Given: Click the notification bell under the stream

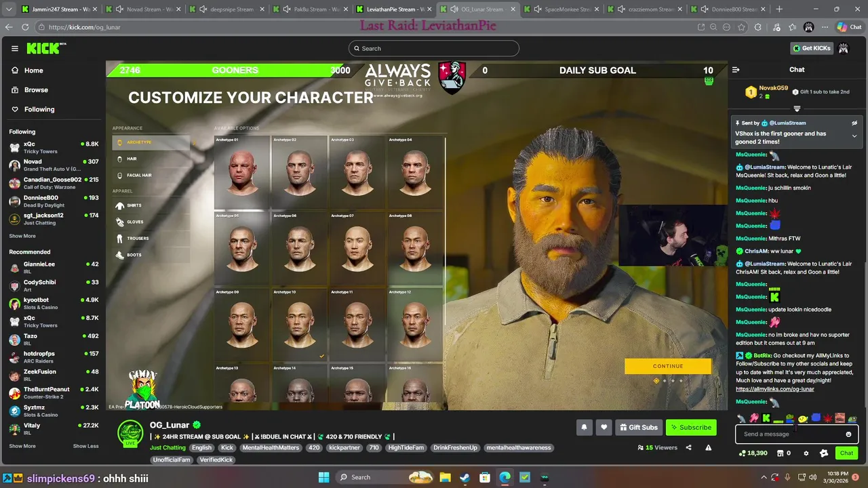Looking at the screenshot, I should pos(584,427).
